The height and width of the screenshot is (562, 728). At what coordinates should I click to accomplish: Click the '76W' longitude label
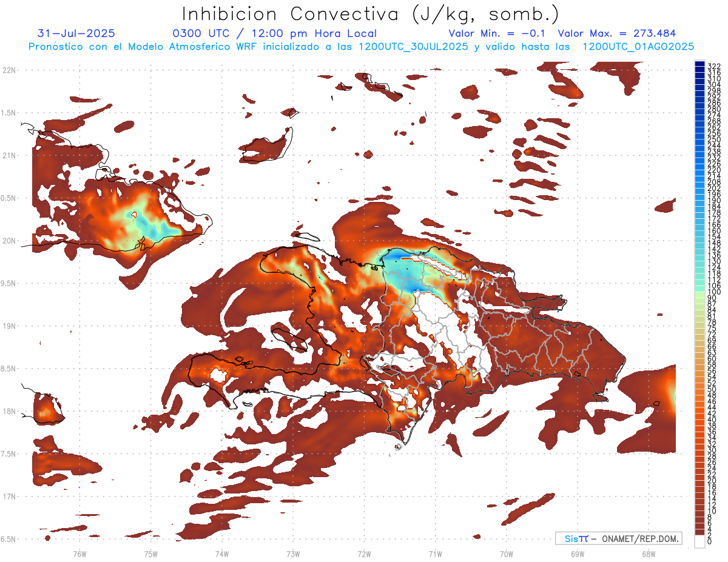[x=79, y=554]
